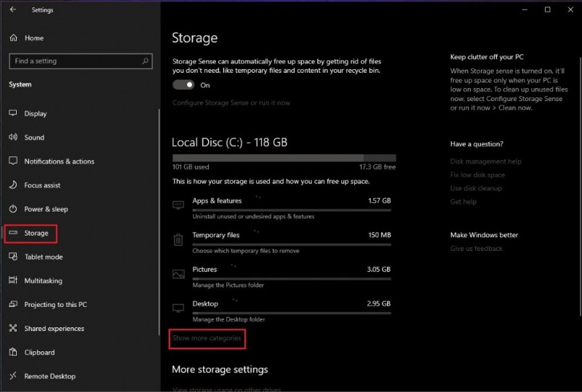Turn off the Storage Sense toggle
This screenshot has width=582, height=392.
coord(183,85)
